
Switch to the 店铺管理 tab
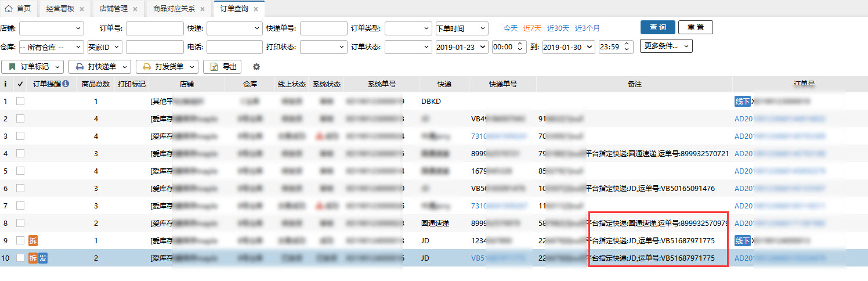point(113,9)
